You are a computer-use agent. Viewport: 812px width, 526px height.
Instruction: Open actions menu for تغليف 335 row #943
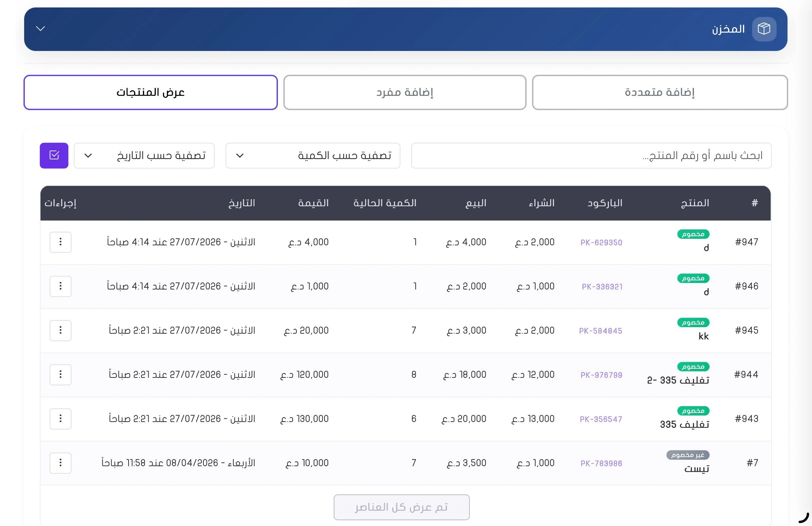tap(61, 419)
